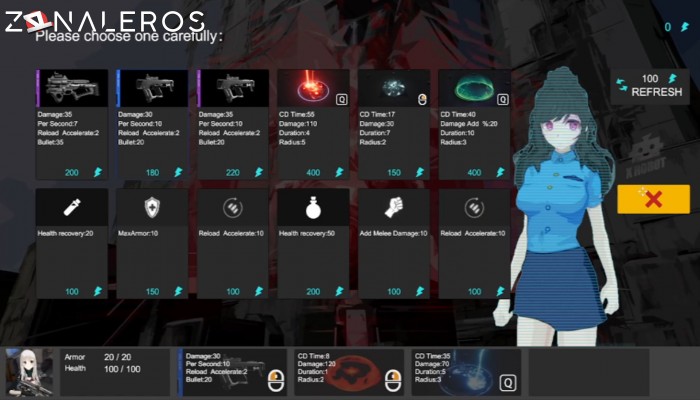Click the 'Damage Add %:20' stat text
Image resolution: width=700 pixels, height=400 pixels.
(x=469, y=124)
